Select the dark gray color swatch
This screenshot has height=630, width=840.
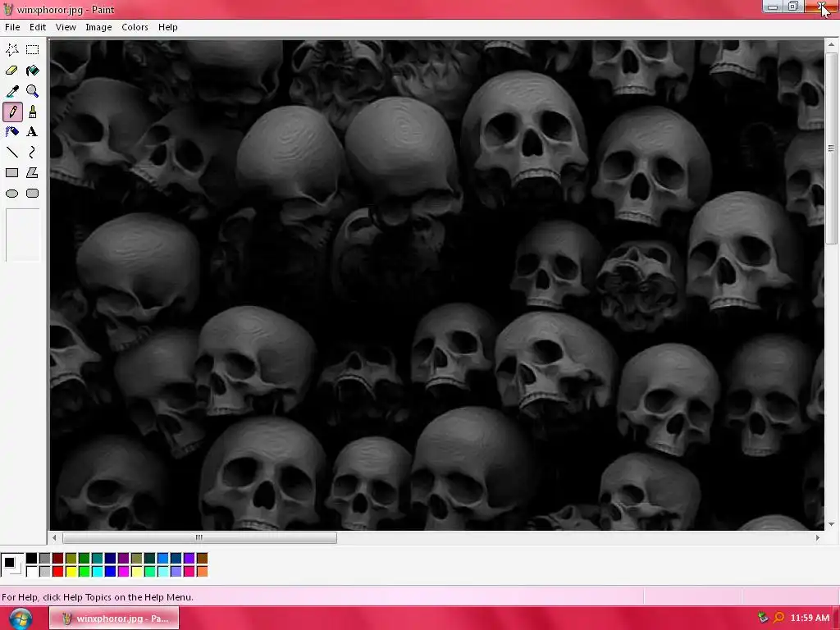pos(44,558)
